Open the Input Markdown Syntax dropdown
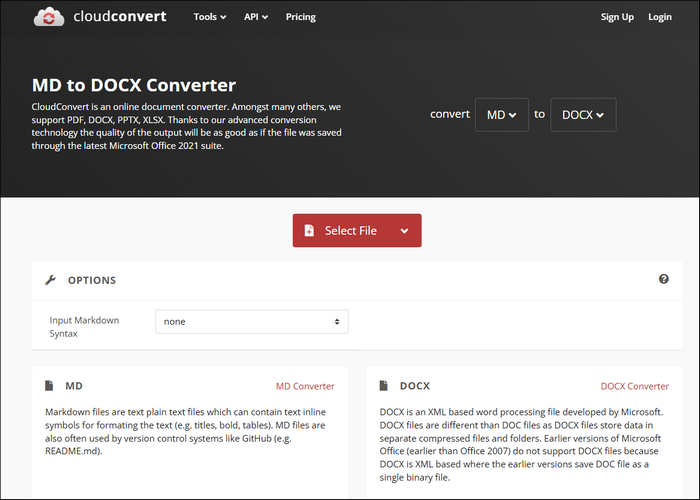This screenshot has width=700, height=500. 252,321
